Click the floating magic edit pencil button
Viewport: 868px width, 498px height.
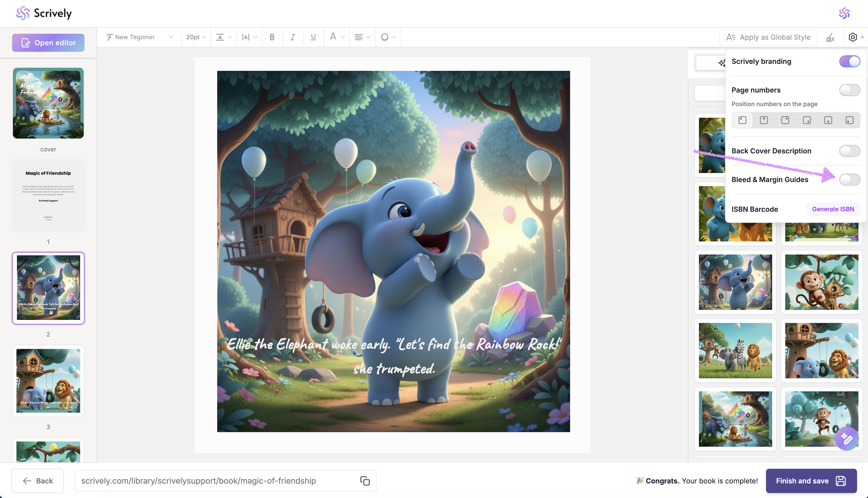[x=846, y=438]
